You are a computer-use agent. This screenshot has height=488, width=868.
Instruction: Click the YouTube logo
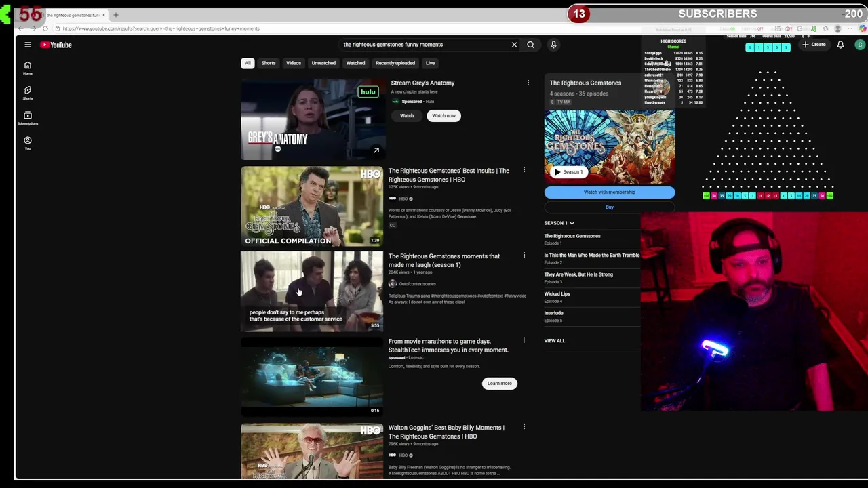click(56, 45)
